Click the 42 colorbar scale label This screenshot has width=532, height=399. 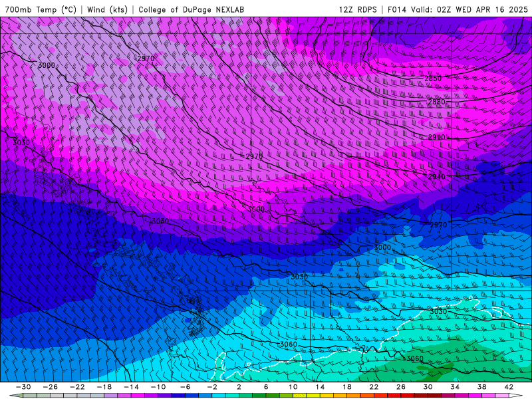tap(509, 387)
